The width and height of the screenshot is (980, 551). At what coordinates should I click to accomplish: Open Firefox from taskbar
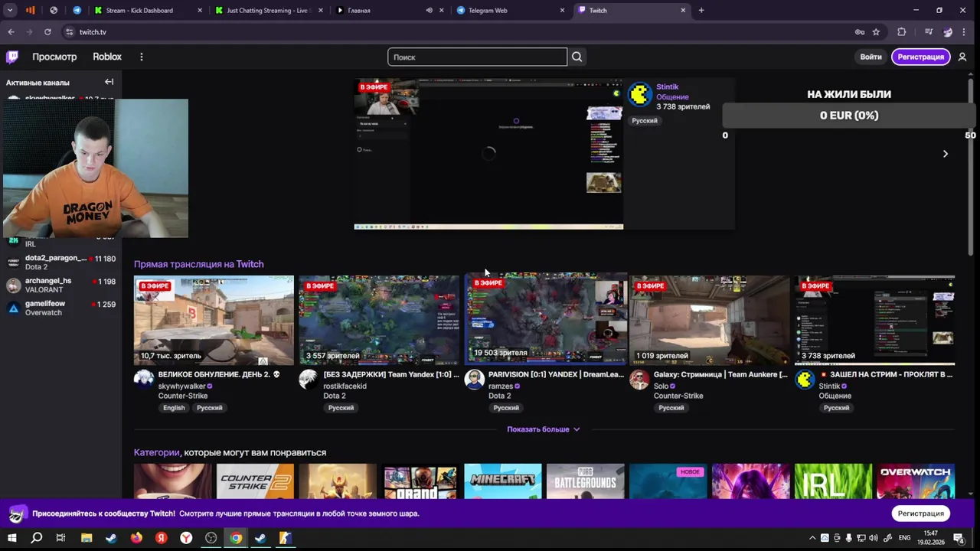point(136,538)
